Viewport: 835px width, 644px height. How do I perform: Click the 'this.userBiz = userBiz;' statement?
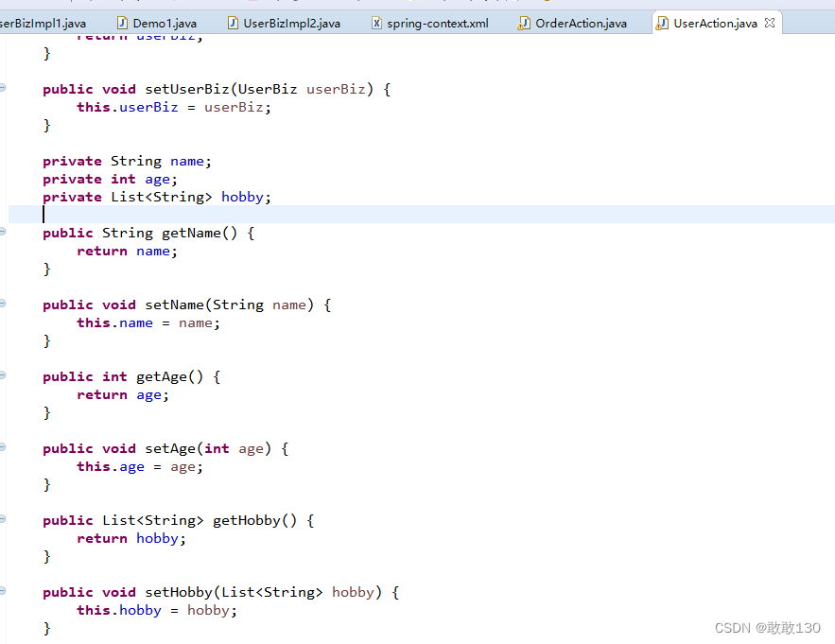point(174,107)
